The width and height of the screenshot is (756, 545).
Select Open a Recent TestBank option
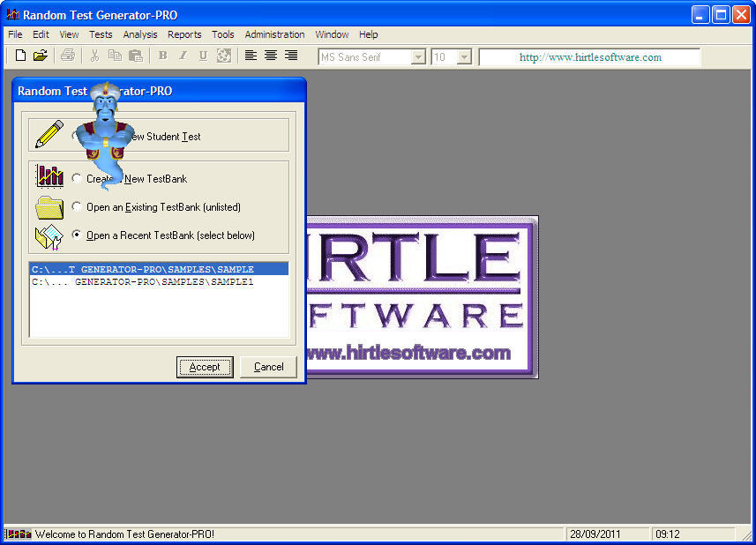[77, 235]
